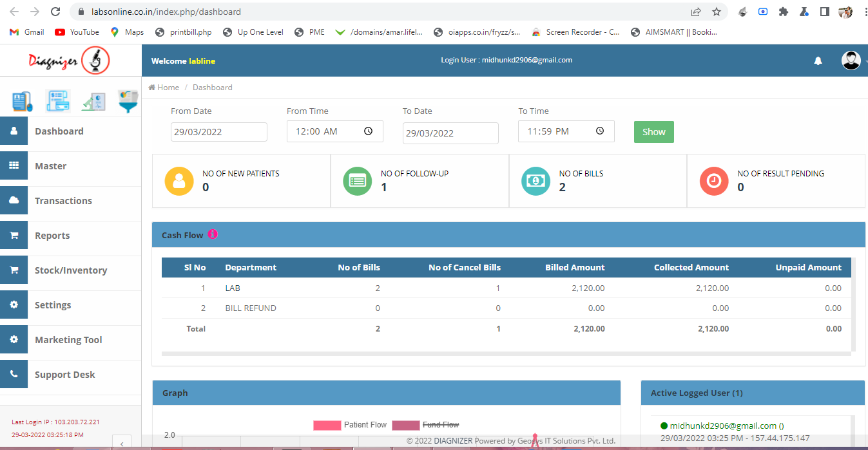
Task: Click the From Date input field
Action: coord(218,132)
